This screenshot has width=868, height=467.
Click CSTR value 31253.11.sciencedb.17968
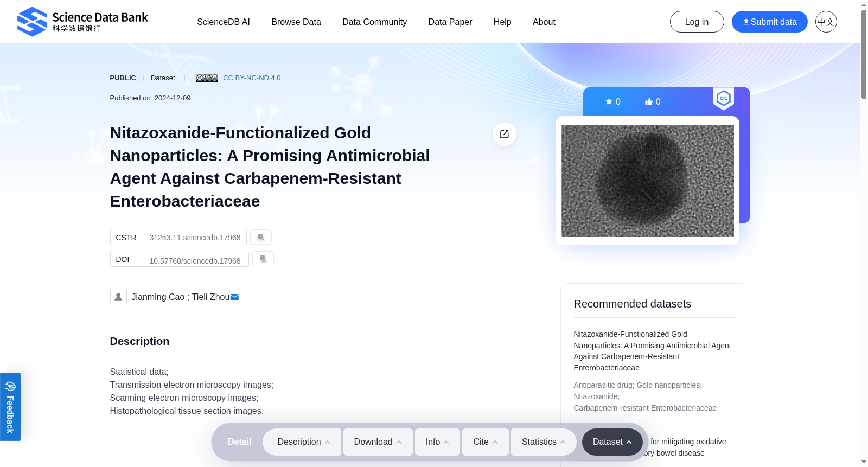(x=195, y=238)
